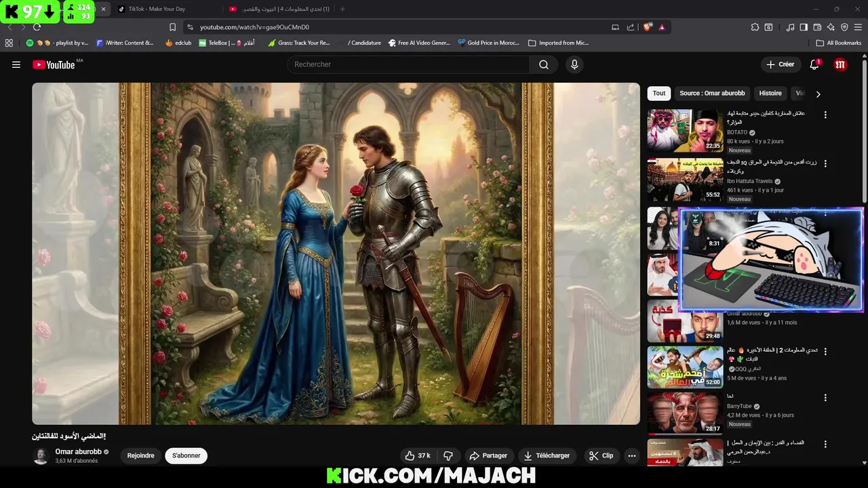Open the search tabs icon in the toolbar
This screenshot has height=488, width=868.
(x=768, y=27)
